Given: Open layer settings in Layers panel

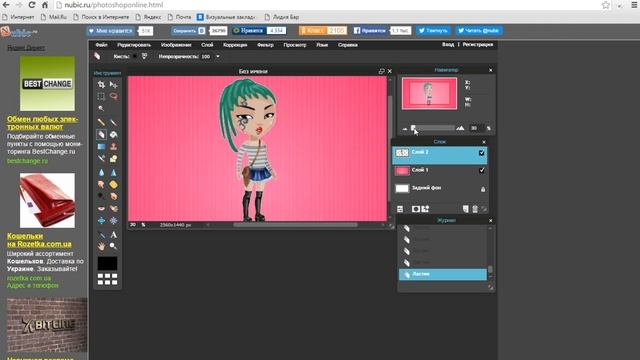Looking at the screenshot, I should point(400,209).
